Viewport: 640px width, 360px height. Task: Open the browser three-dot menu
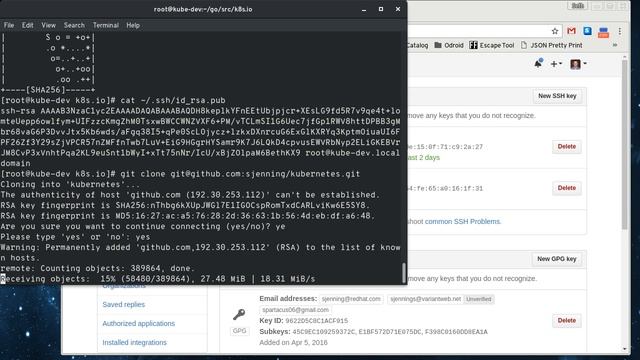[620, 31]
